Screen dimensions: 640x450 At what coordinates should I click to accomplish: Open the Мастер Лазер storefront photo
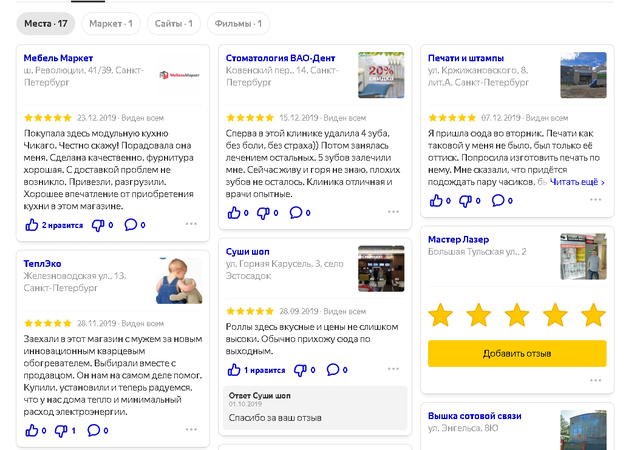pos(583,256)
